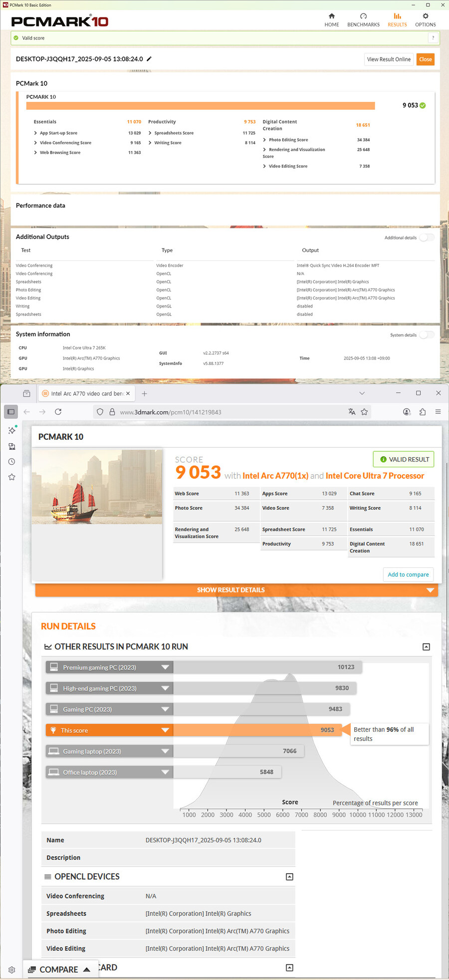This screenshot has width=449, height=980.
Task: Click the Intel Arc A770(1x) link
Action: [275, 476]
